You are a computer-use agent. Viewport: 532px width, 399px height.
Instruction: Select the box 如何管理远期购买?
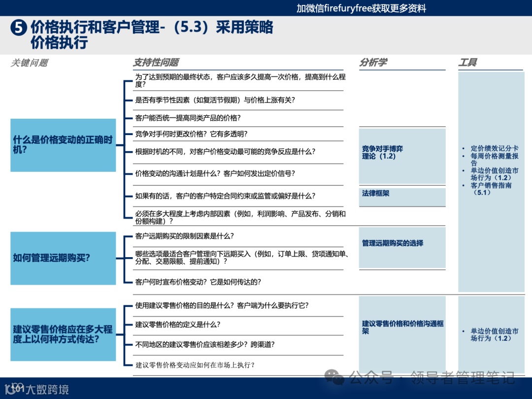63,258
